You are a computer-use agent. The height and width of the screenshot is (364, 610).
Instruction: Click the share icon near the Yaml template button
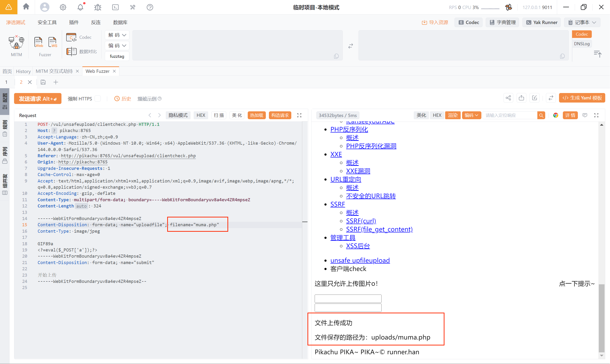coord(508,98)
